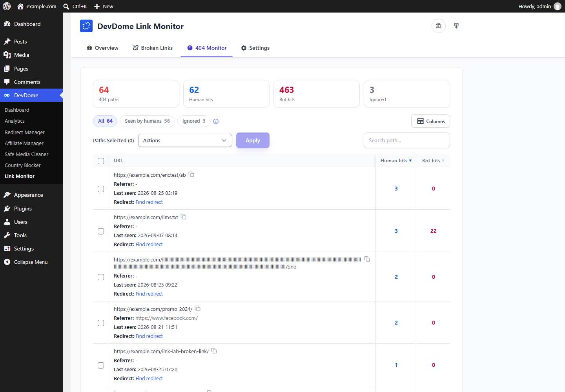The image size is (565, 392).
Task: Filter by All 64 paths
Action: coord(105,121)
